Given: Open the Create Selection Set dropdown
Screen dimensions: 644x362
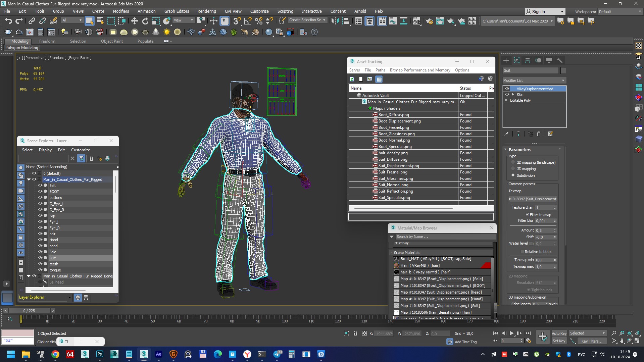Looking at the screenshot, I should coord(307,20).
